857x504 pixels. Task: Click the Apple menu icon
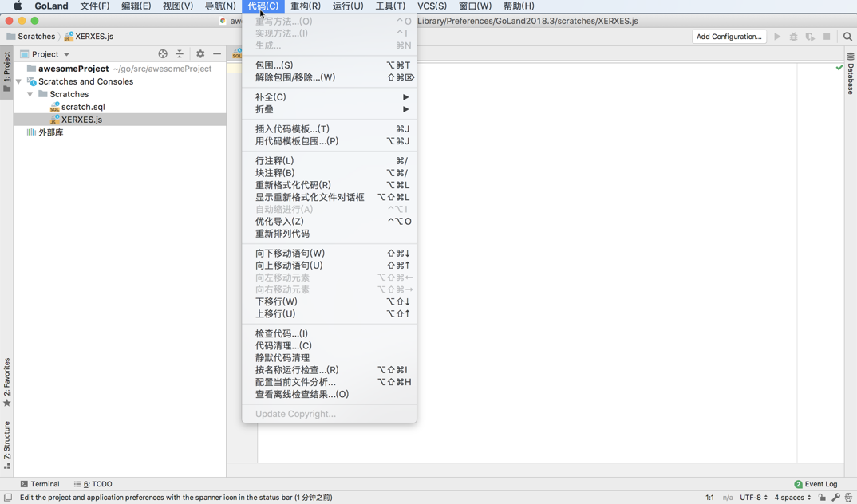point(18,6)
